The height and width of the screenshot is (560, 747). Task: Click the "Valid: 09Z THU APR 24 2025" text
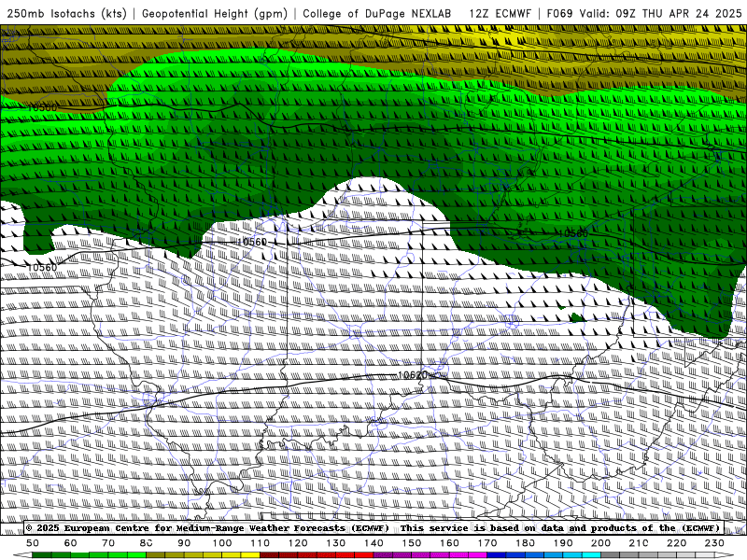click(x=661, y=14)
